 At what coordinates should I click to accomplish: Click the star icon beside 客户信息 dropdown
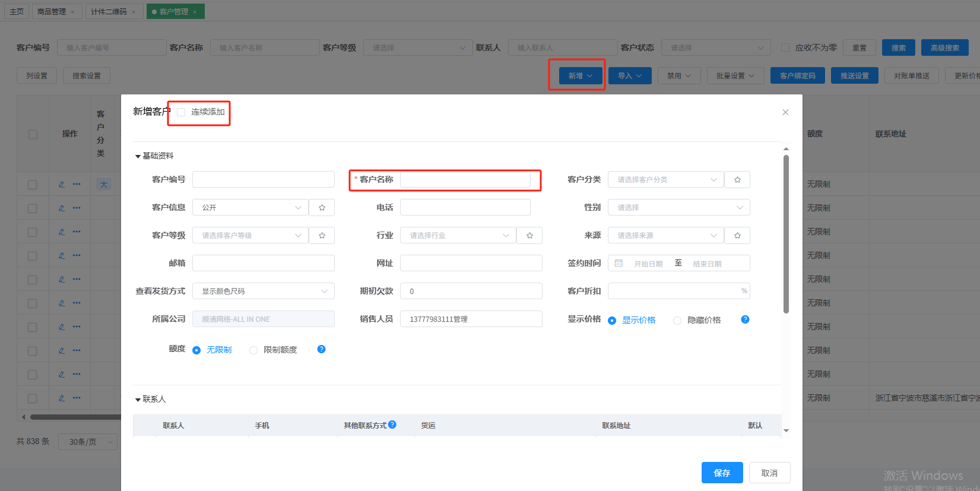[x=322, y=207]
